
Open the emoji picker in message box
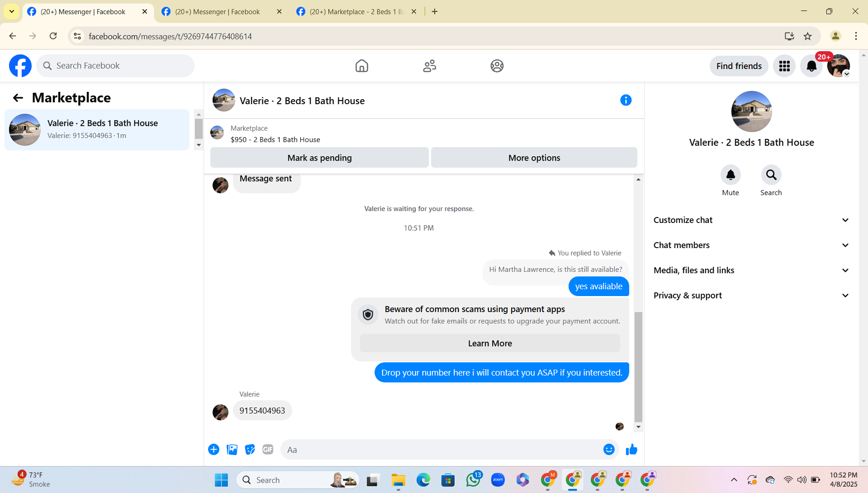609,450
